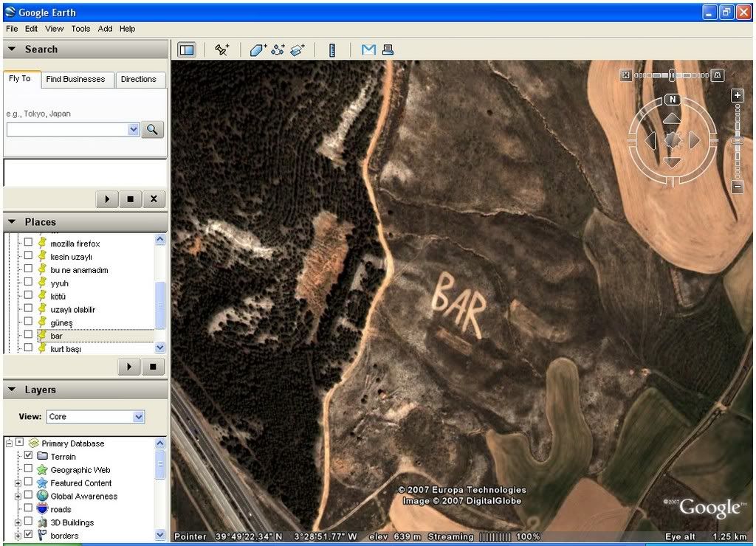Viewport: 756px width, 546px height.
Task: Open the Tools menu
Action: [80, 29]
